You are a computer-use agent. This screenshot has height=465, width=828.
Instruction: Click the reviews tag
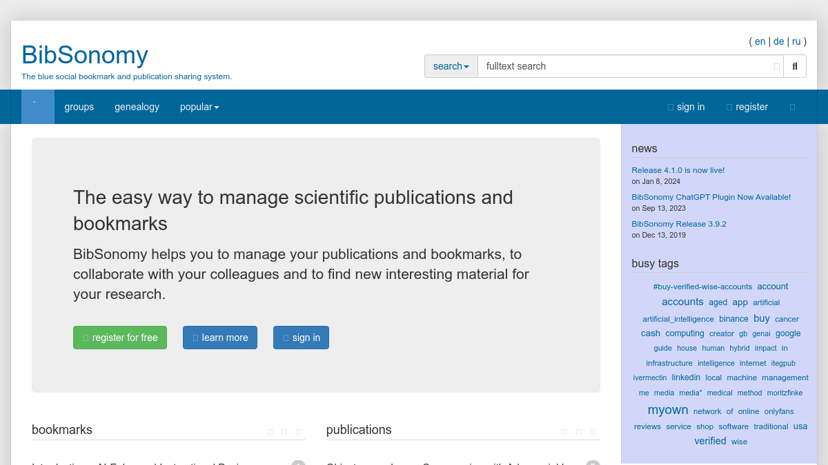coord(647,426)
